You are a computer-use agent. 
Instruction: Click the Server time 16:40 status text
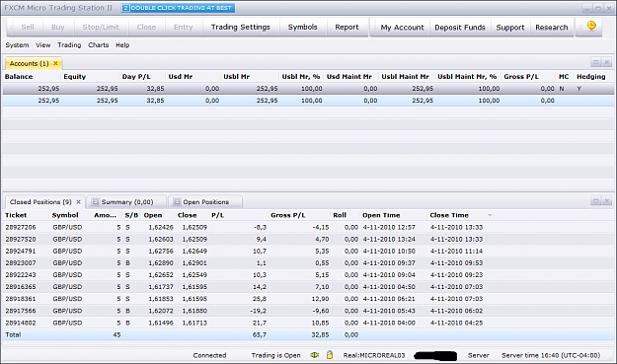point(551,355)
